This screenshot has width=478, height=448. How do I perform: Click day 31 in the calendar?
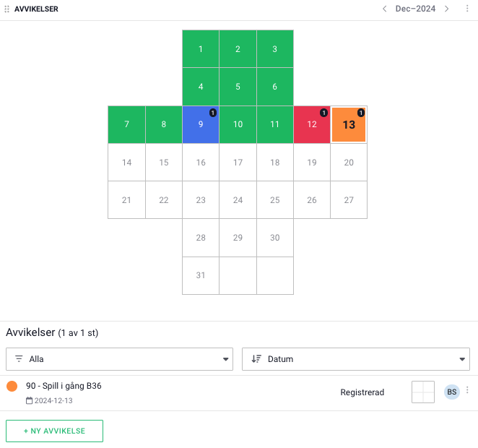(201, 275)
